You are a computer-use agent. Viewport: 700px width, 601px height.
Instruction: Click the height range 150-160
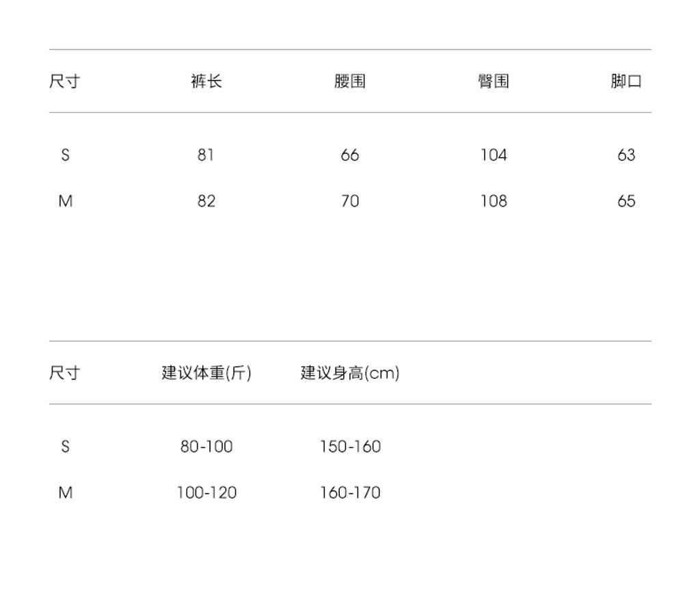pos(350,446)
